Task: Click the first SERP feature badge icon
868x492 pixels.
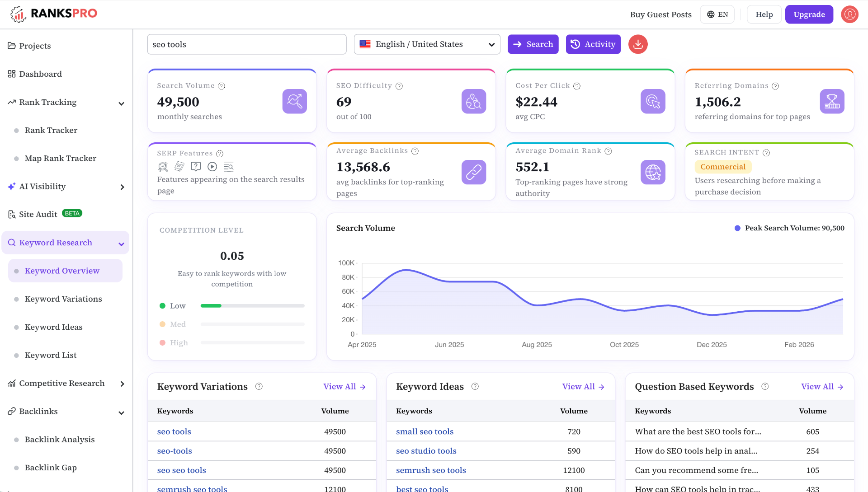Action: tap(163, 167)
